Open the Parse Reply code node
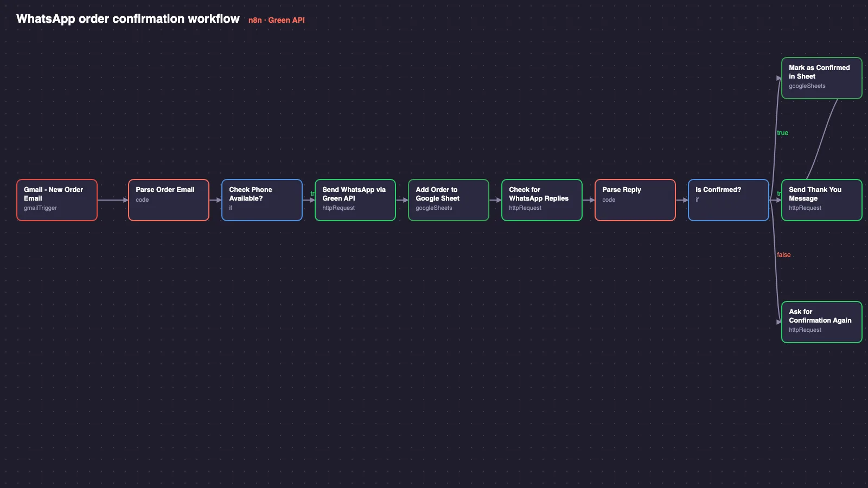The height and width of the screenshot is (488, 868). click(635, 200)
